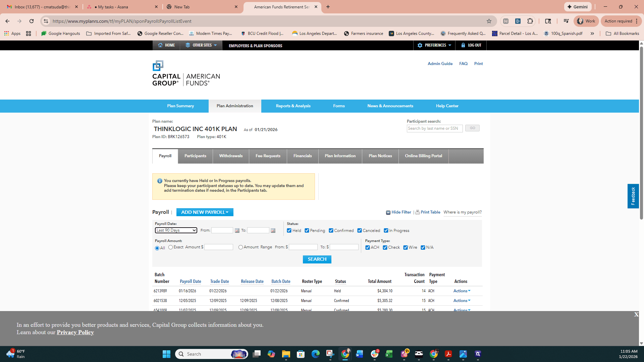Image resolution: width=644 pixels, height=362 pixels.
Task: Click the LOG OUT button
Action: click(x=471, y=45)
